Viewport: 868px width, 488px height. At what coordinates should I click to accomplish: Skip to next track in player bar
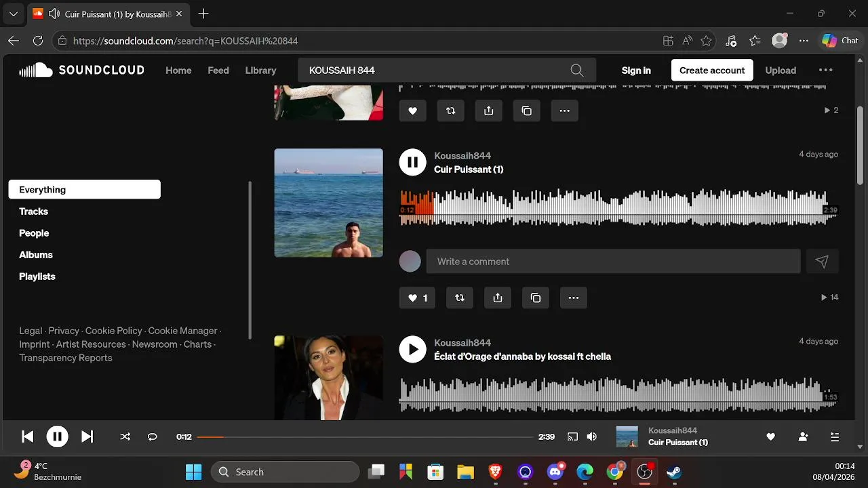[x=87, y=437]
